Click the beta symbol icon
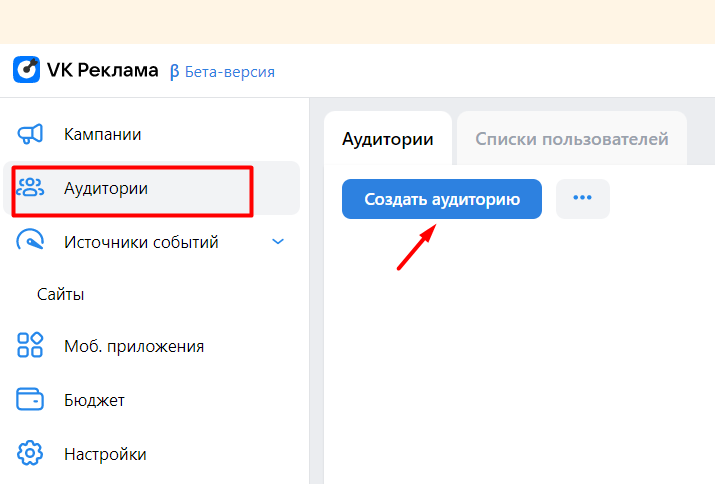715x484 pixels. [x=175, y=72]
